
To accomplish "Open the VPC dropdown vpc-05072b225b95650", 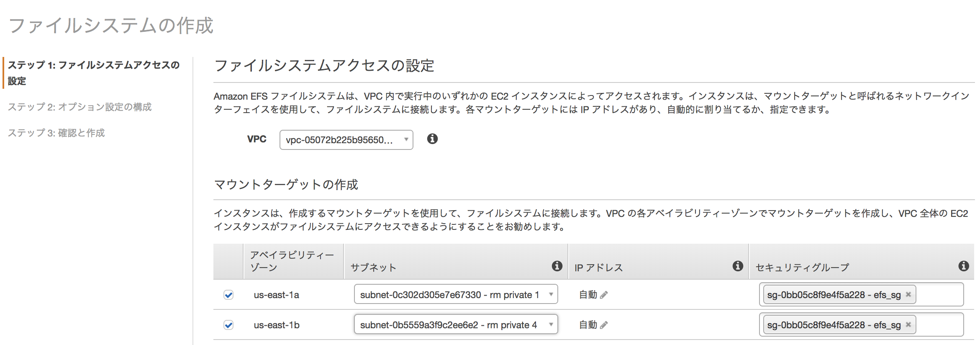I will [x=346, y=140].
